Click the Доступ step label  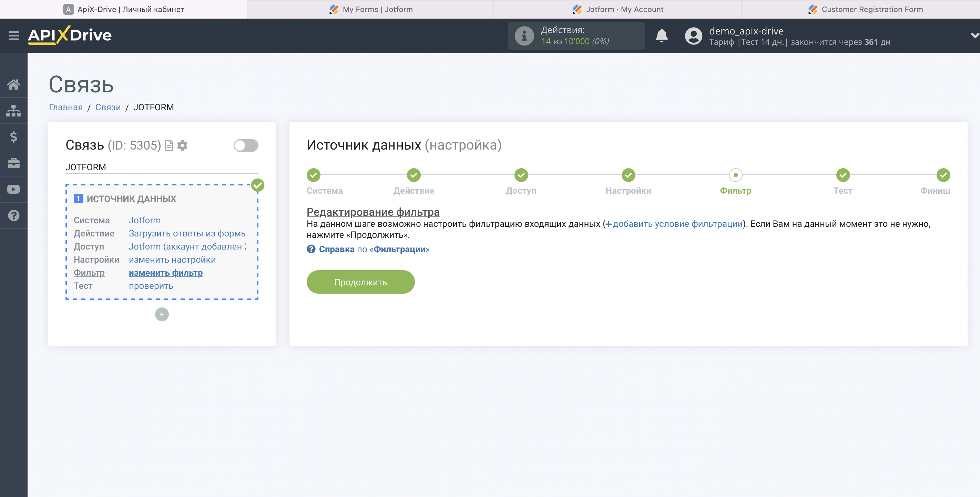[521, 191]
